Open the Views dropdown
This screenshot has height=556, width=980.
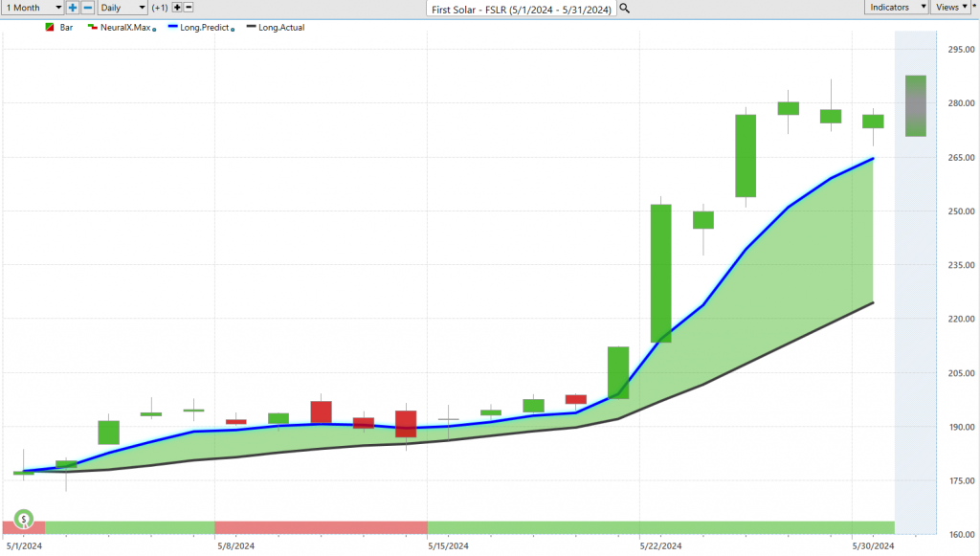point(950,7)
